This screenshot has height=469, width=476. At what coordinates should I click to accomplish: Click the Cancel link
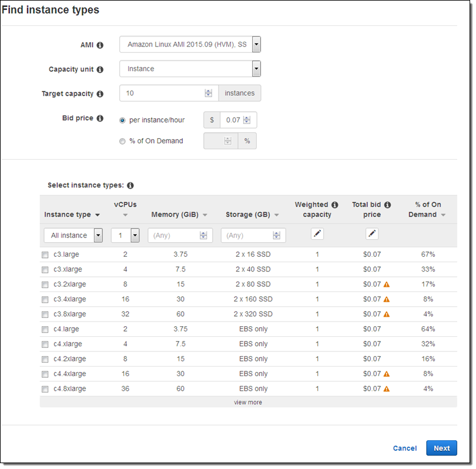[404, 448]
